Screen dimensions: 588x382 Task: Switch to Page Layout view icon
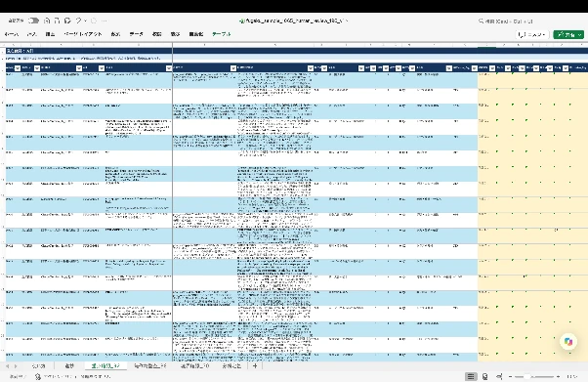(x=484, y=376)
